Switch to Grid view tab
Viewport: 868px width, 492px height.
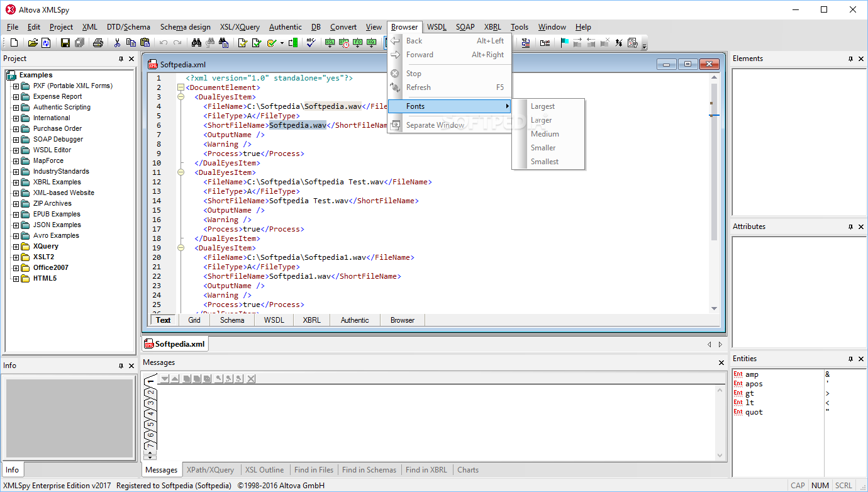click(194, 320)
